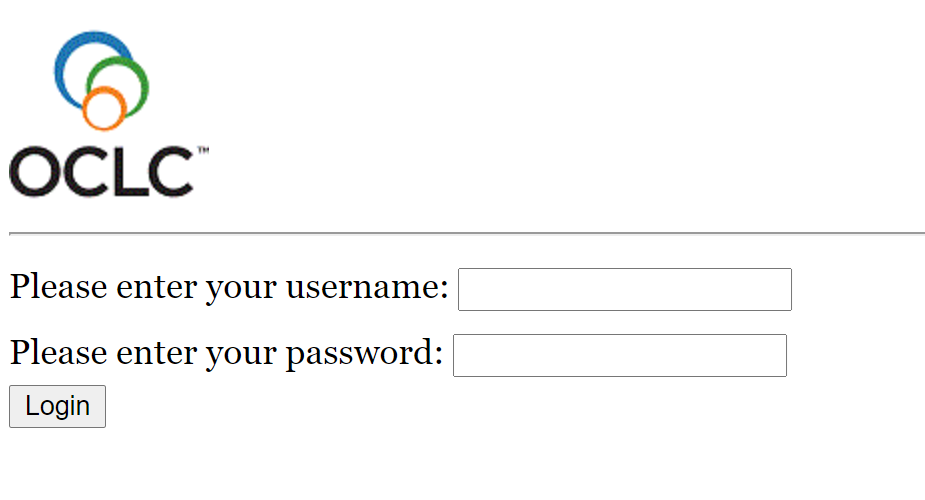925x500 pixels.
Task: Click the "Please enter your password:" label
Action: coord(226,354)
